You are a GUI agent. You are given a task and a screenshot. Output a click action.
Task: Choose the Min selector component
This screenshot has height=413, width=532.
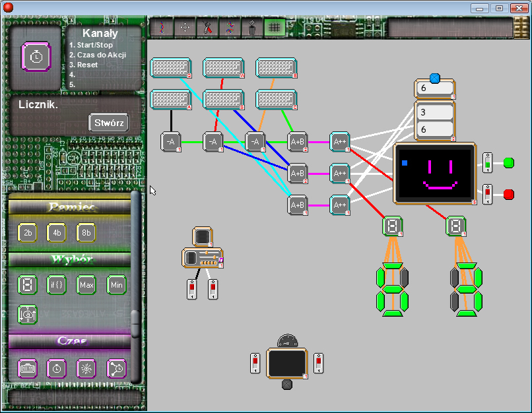coord(116,285)
